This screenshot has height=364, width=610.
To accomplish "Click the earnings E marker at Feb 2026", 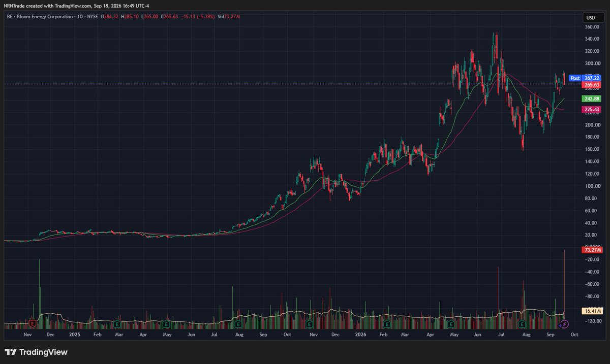I will [387, 324].
